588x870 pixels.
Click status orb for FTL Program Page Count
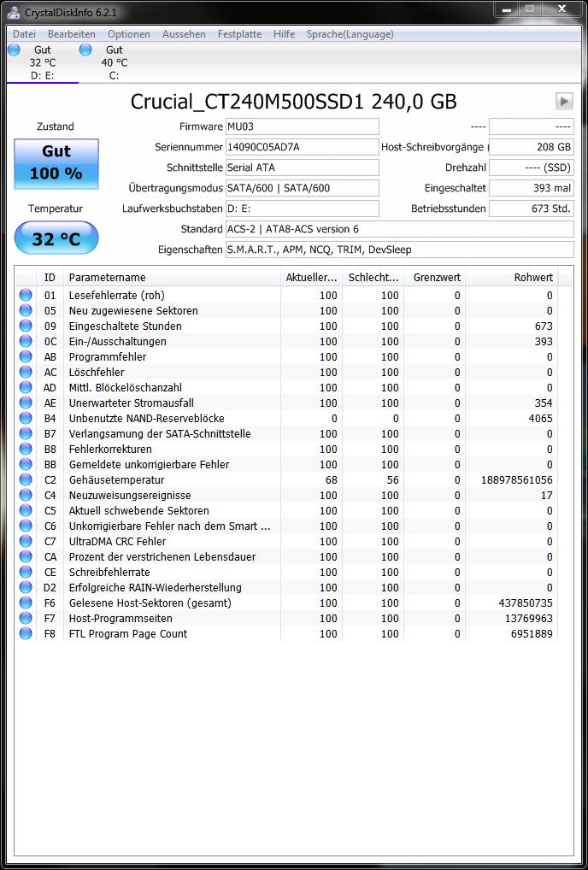click(26, 633)
